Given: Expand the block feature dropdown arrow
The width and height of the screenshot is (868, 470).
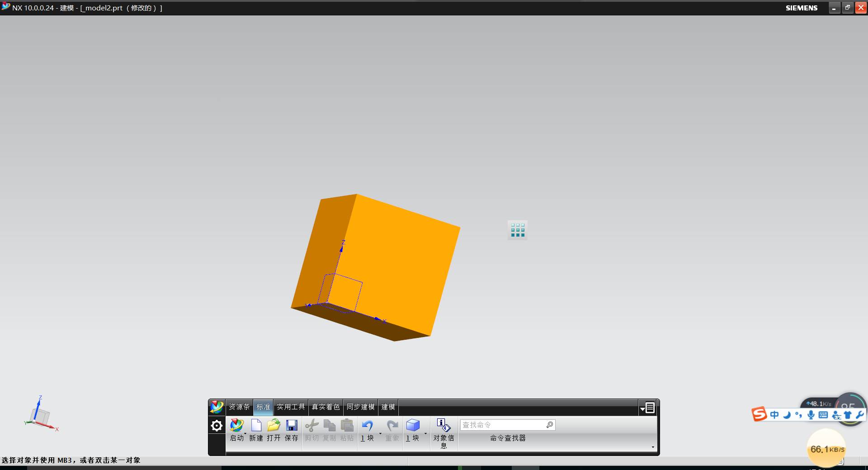Looking at the screenshot, I should [425, 434].
